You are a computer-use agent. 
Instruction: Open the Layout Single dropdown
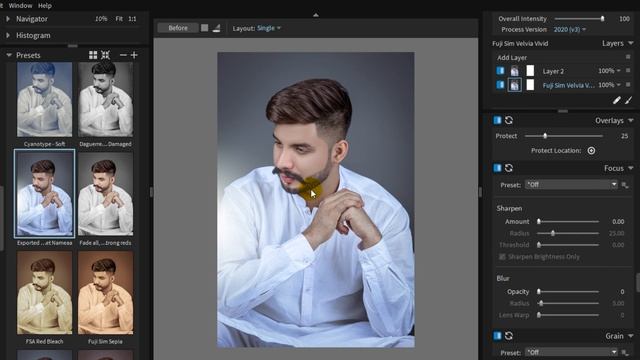pyautogui.click(x=269, y=28)
